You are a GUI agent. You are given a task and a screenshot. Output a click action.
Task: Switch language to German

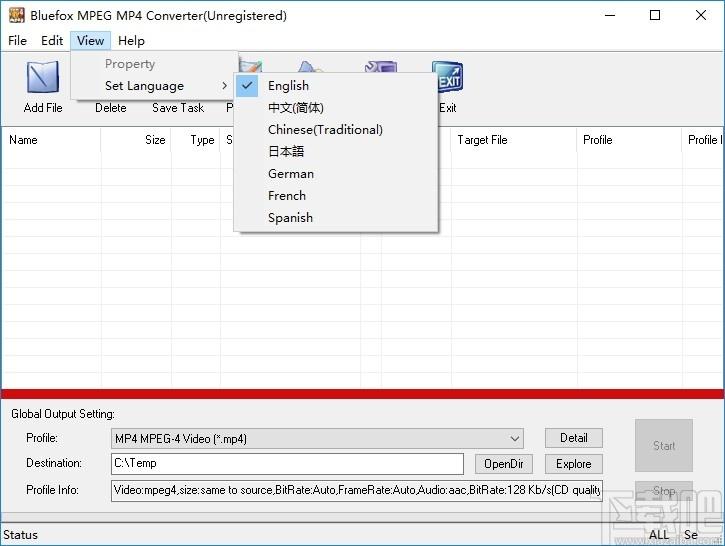pos(336,174)
